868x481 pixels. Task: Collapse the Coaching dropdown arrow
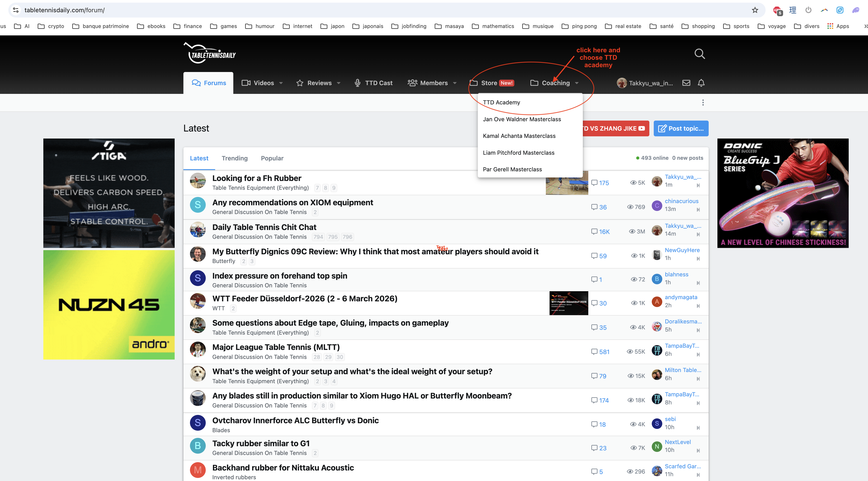pos(576,83)
